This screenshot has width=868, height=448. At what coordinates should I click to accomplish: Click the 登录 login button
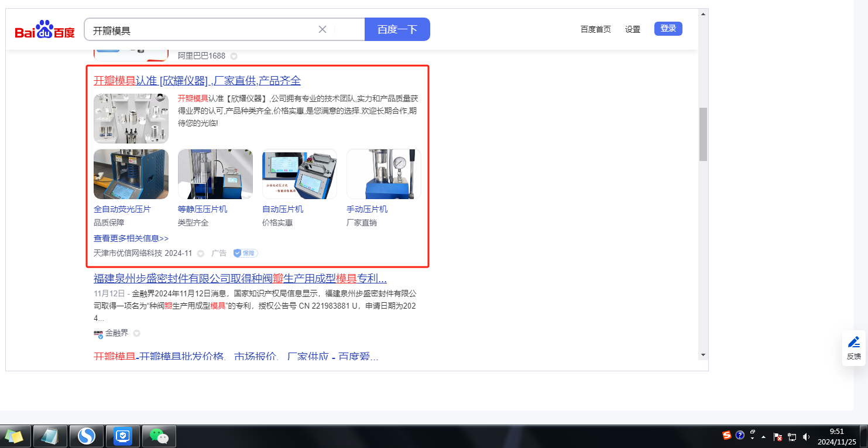[x=668, y=29]
